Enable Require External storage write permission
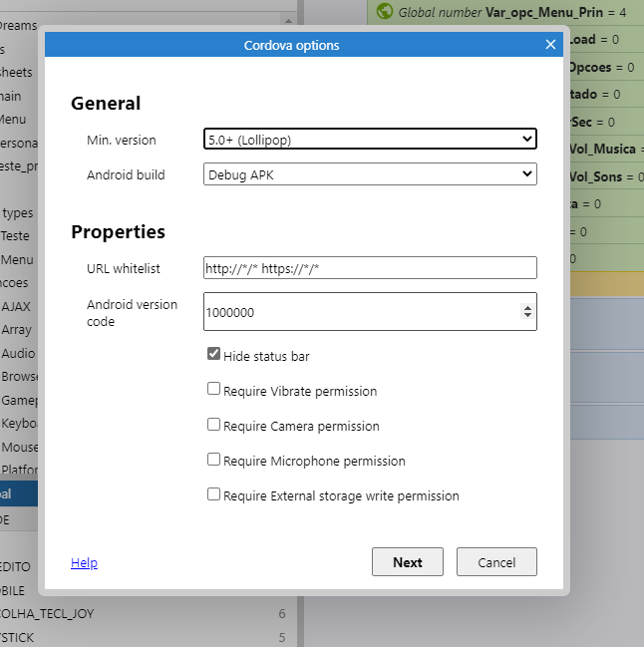This screenshot has width=644, height=647. [x=213, y=493]
